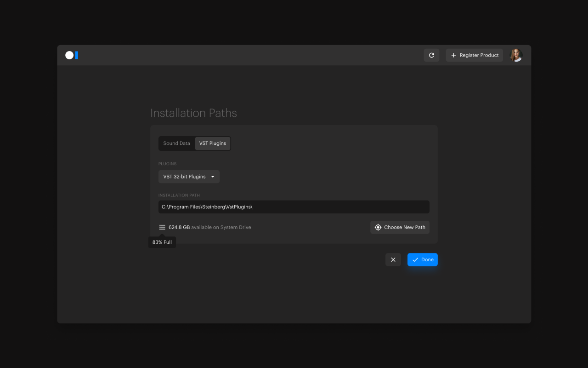Select the VST Plugins tab
The image size is (588, 368).
[213, 144]
